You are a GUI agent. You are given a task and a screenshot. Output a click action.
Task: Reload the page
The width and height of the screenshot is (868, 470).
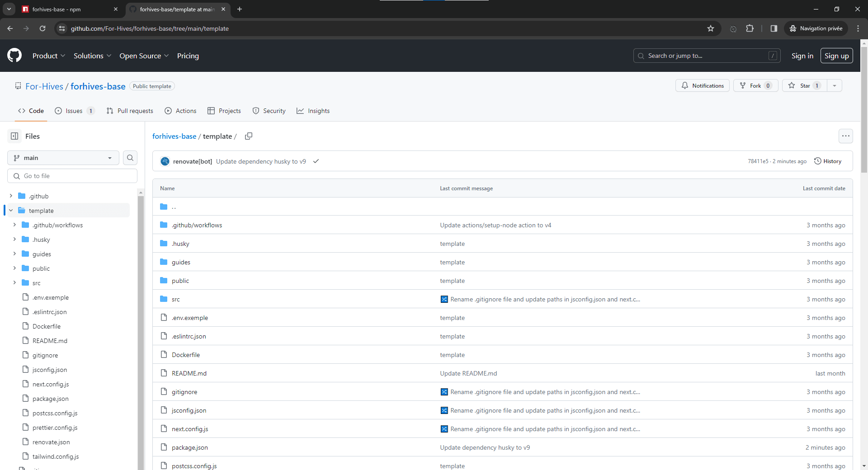pyautogui.click(x=42, y=28)
